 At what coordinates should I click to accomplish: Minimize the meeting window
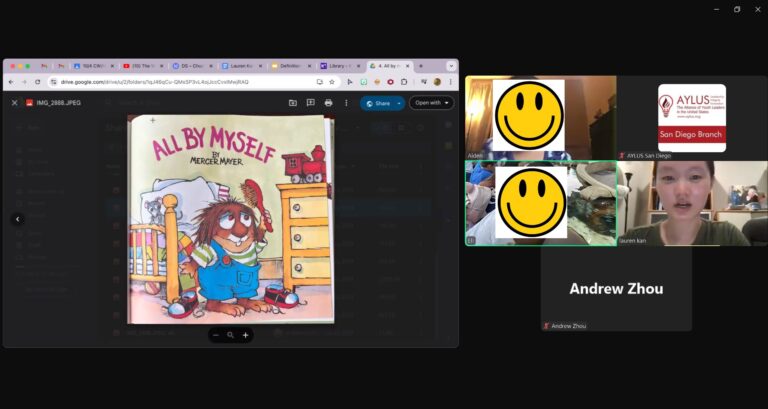tap(716, 9)
